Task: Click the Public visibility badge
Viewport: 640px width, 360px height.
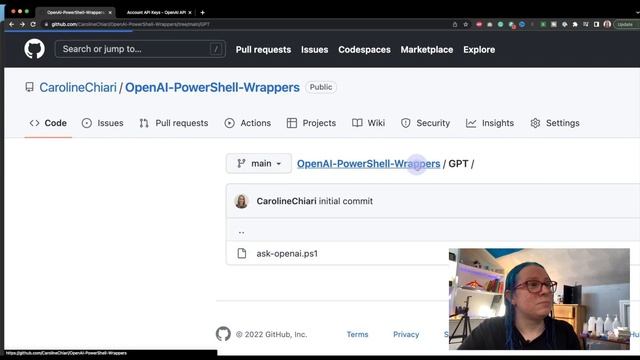Action: tap(321, 87)
